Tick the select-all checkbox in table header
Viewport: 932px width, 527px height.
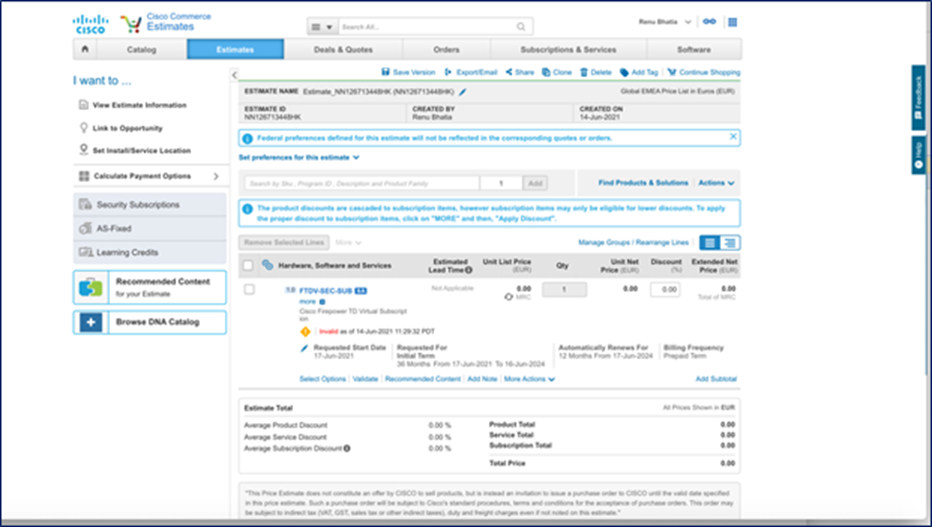pyautogui.click(x=248, y=266)
